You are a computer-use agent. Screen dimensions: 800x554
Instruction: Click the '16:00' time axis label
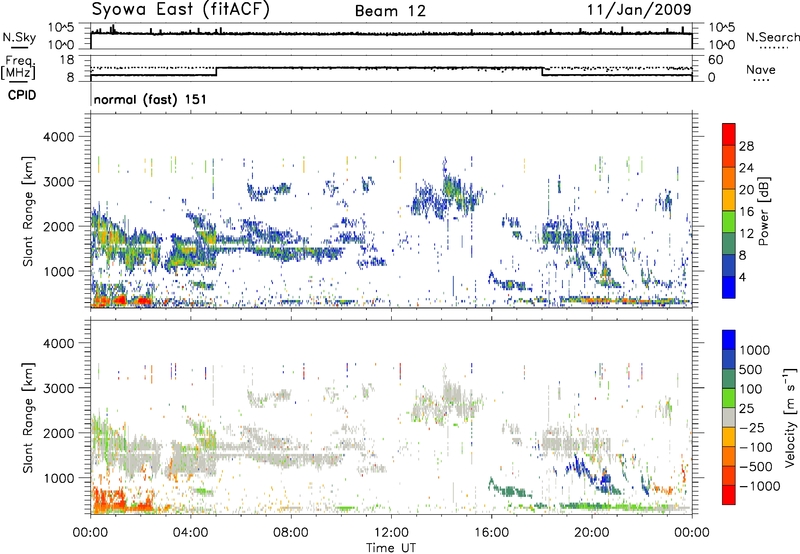pos(491,532)
